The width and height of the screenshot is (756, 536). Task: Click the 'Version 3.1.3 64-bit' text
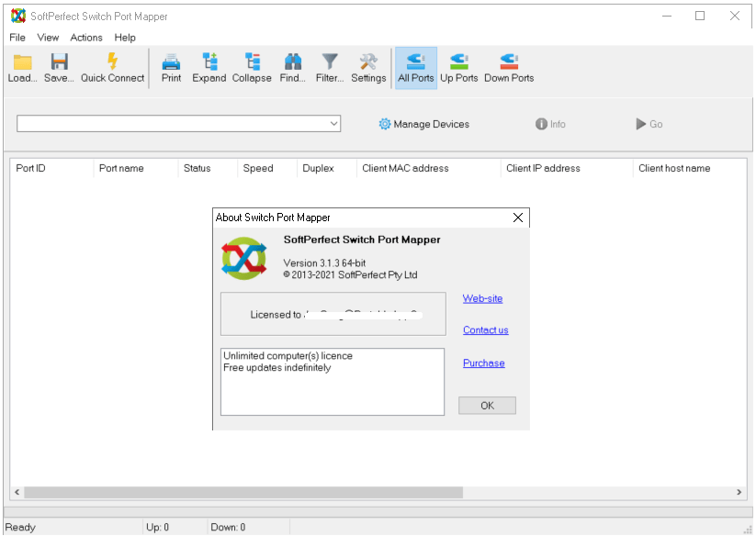click(324, 262)
